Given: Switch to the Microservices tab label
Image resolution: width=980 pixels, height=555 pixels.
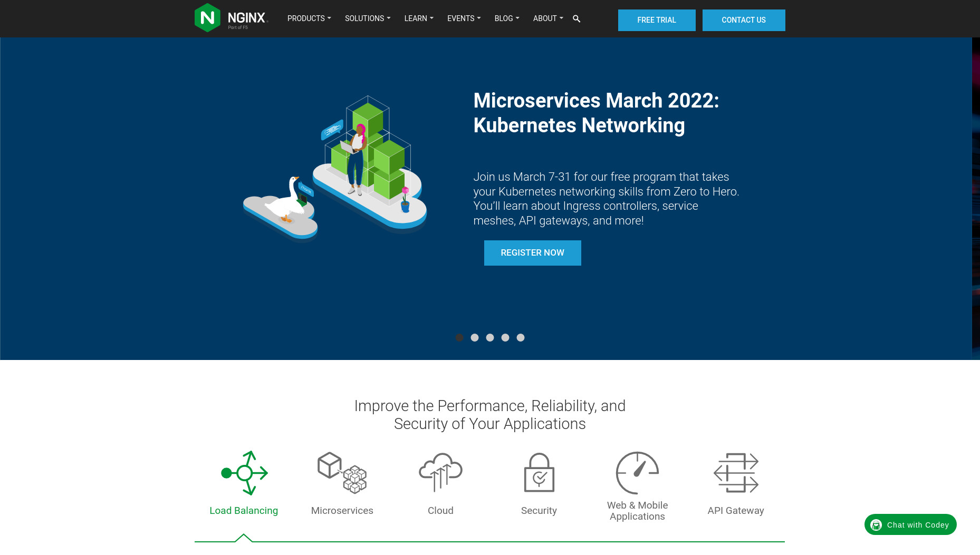Looking at the screenshot, I should pos(342,510).
